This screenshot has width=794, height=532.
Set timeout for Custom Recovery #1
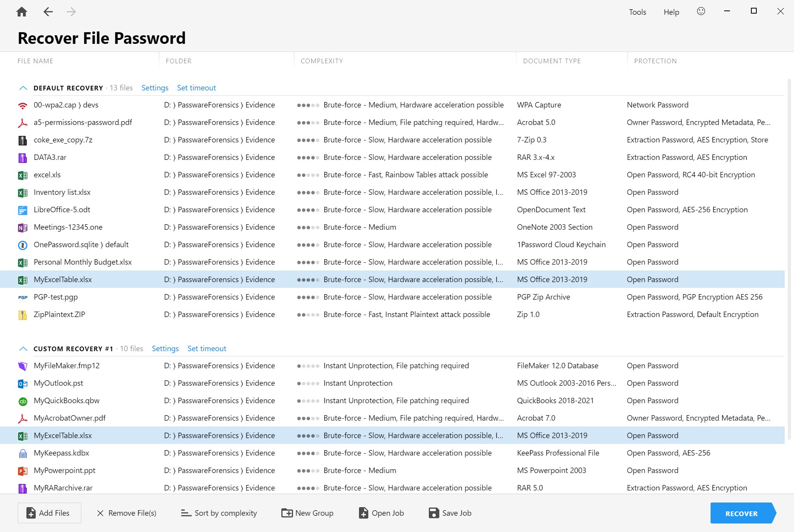click(x=207, y=349)
